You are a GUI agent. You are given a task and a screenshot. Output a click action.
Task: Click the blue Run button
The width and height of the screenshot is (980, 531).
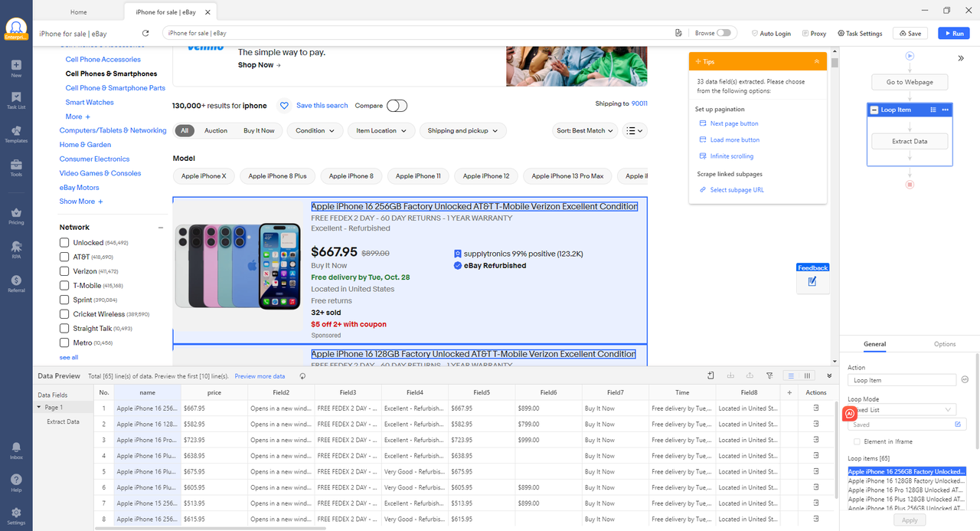pos(952,34)
